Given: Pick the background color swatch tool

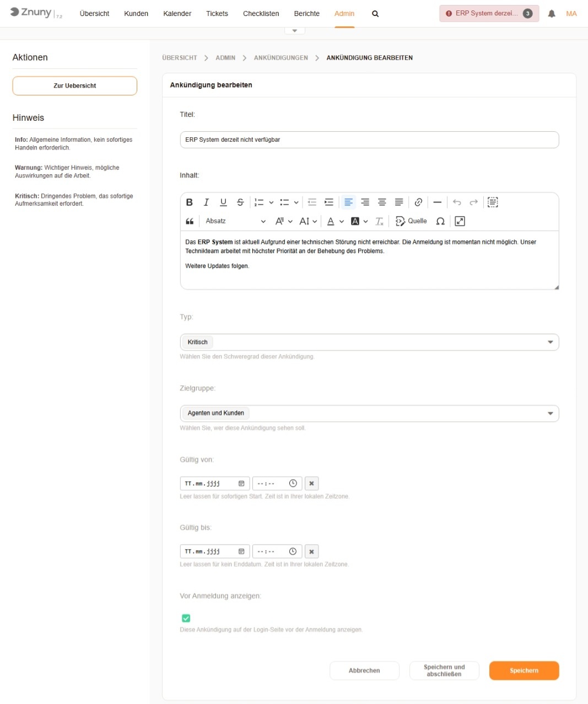Looking at the screenshot, I should (x=355, y=221).
